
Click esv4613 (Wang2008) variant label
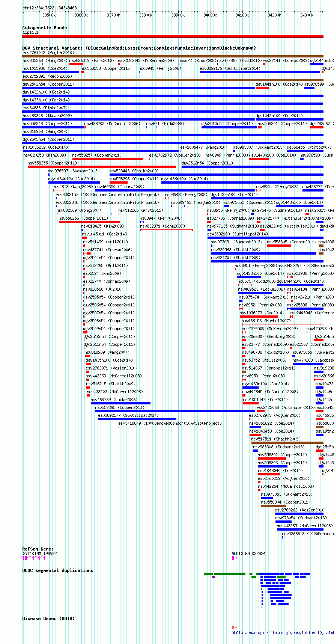(73, 187)
